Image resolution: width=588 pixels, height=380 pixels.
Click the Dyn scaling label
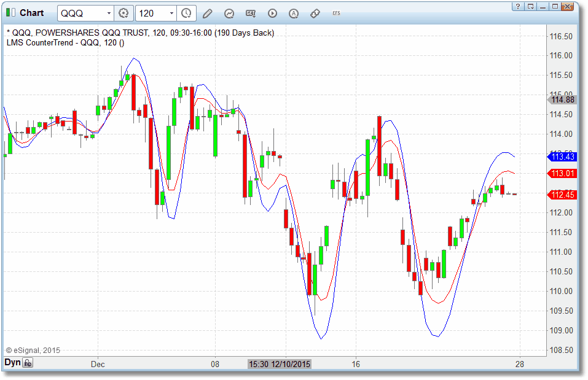12,362
